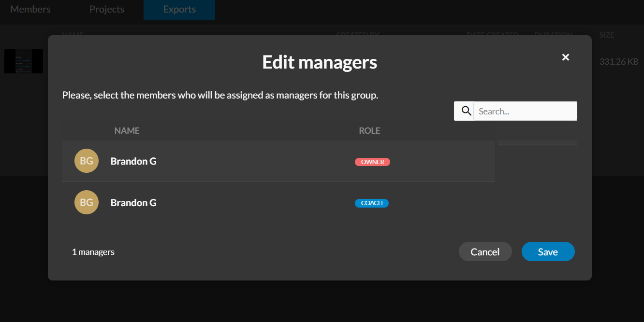
Task: Click the COACH role badge
Action: pos(372,203)
